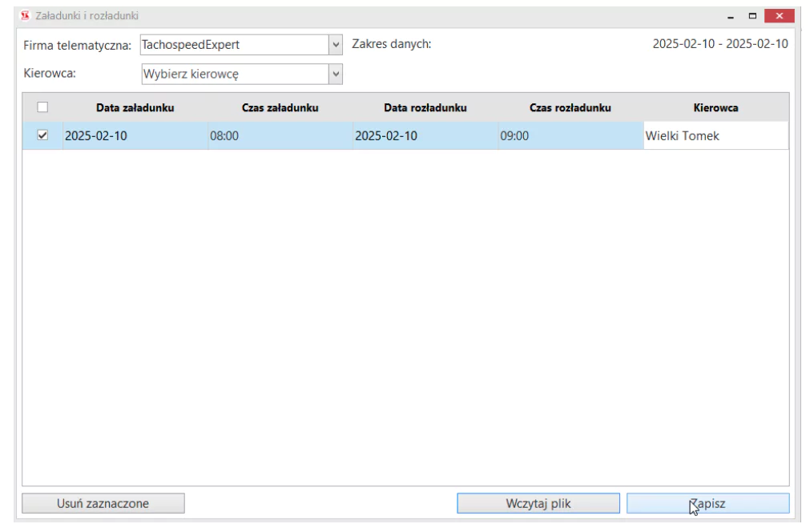
Task: Sort by Czas rozładunku column header
Action: point(570,107)
